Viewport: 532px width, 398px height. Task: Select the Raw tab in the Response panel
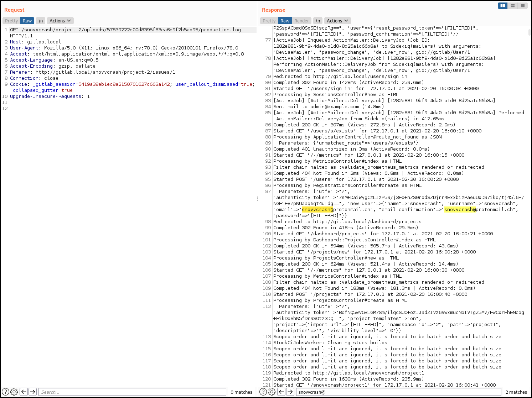(285, 20)
